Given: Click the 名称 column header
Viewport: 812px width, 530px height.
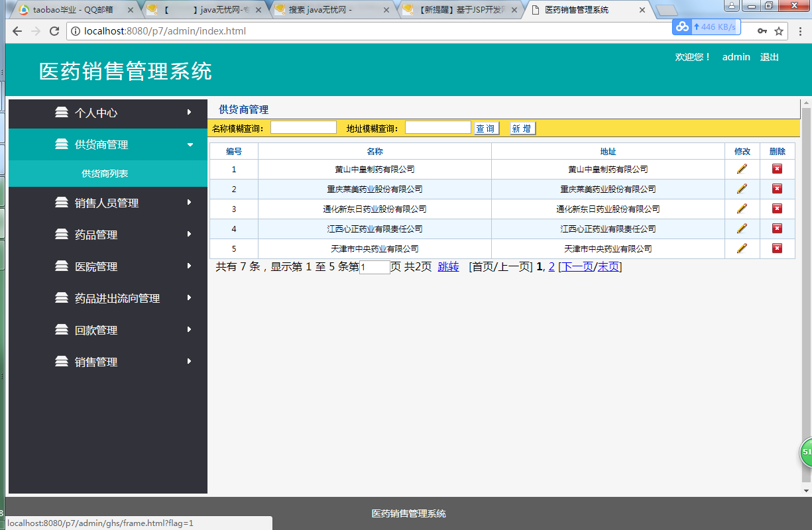Looking at the screenshot, I should coord(375,152).
